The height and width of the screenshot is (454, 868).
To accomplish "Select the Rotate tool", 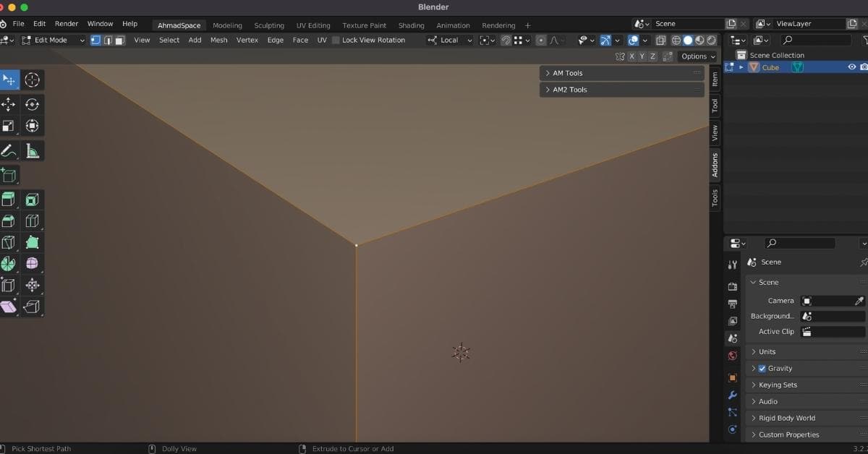I will 32,105.
